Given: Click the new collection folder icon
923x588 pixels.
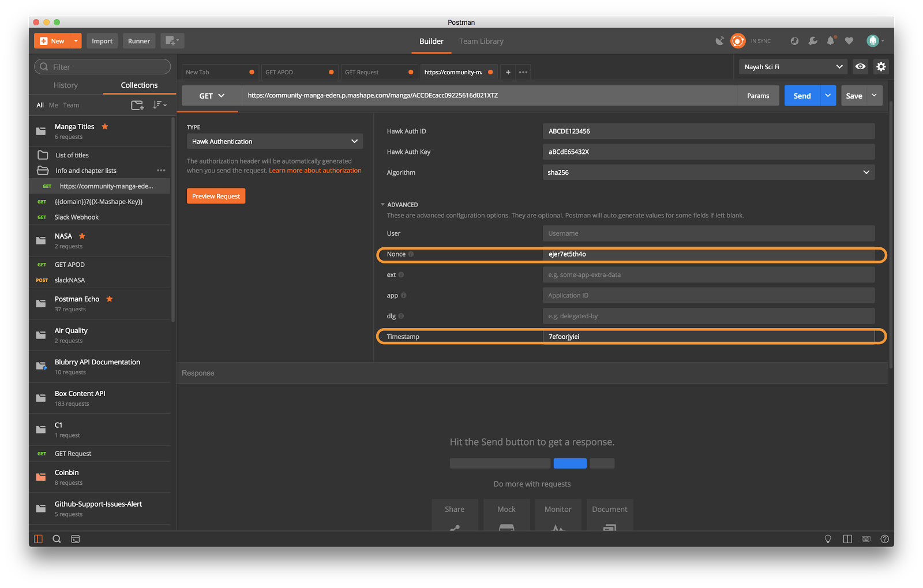Looking at the screenshot, I should click(x=137, y=105).
